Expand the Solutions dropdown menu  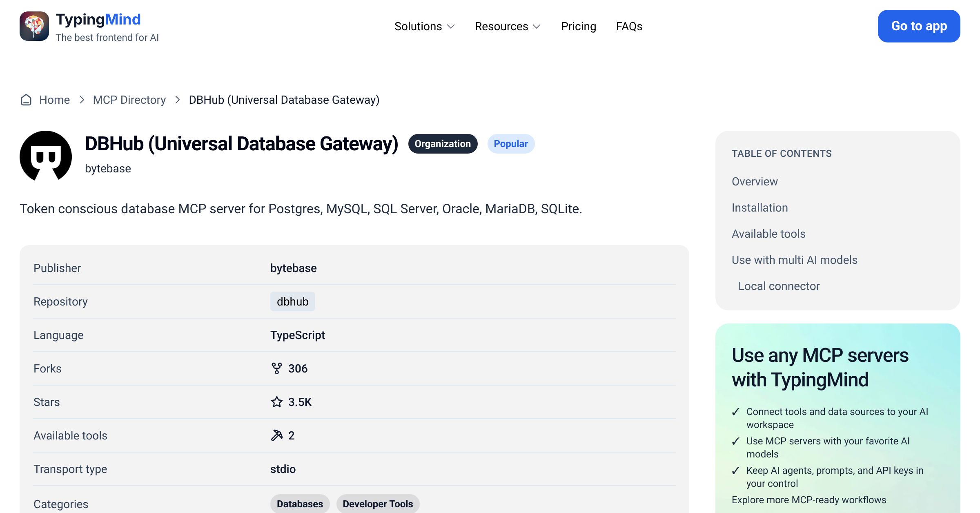[x=425, y=27]
